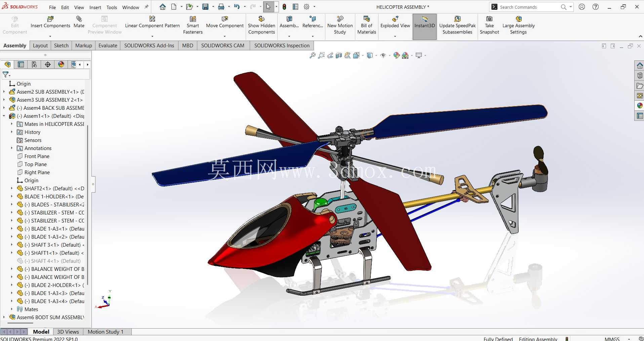The height and width of the screenshot is (341, 644).
Task: Open PropertyManager tab
Action: pyautogui.click(x=21, y=64)
